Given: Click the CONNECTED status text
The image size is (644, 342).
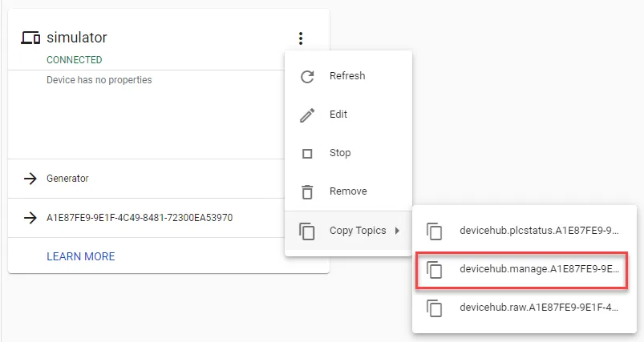Looking at the screenshot, I should pyautogui.click(x=75, y=60).
